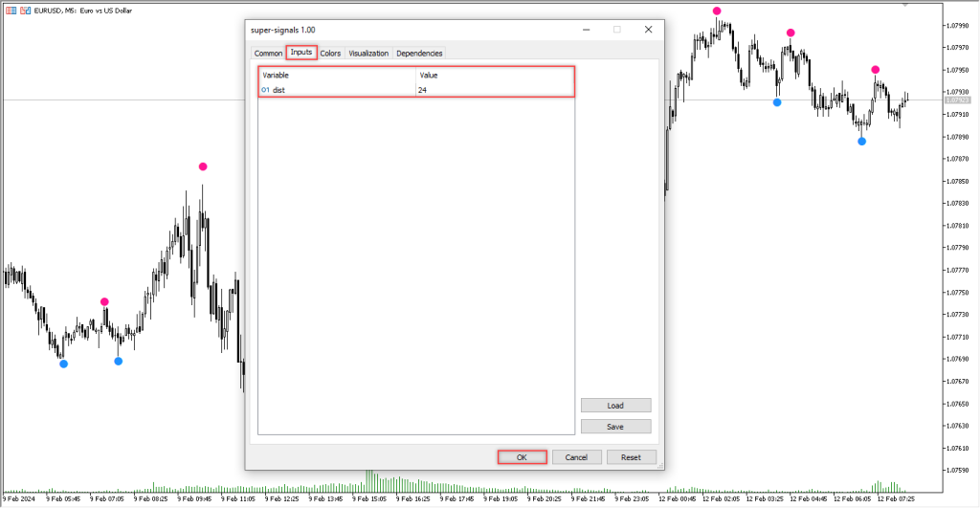Click the 12 Feb 07:25 time label

(x=896, y=499)
